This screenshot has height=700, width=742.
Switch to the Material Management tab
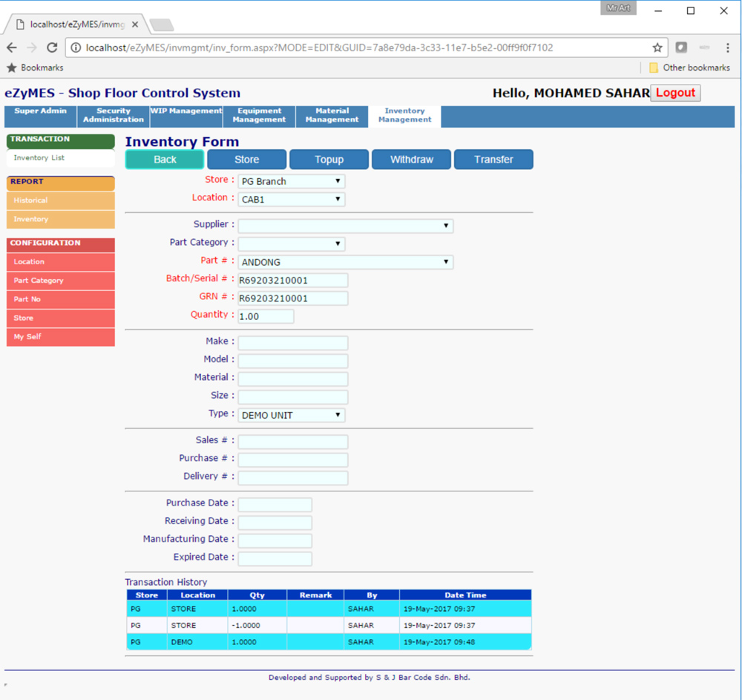click(x=332, y=115)
